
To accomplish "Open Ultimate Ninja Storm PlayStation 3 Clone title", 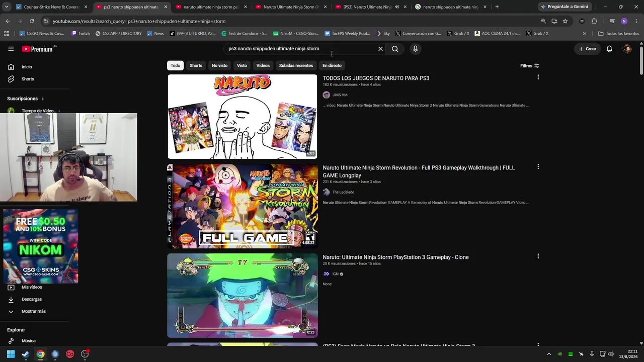I will [x=395, y=257].
